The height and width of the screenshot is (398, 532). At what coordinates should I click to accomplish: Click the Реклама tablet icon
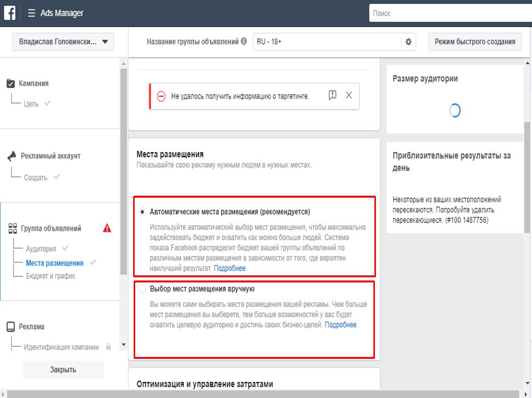(x=11, y=327)
